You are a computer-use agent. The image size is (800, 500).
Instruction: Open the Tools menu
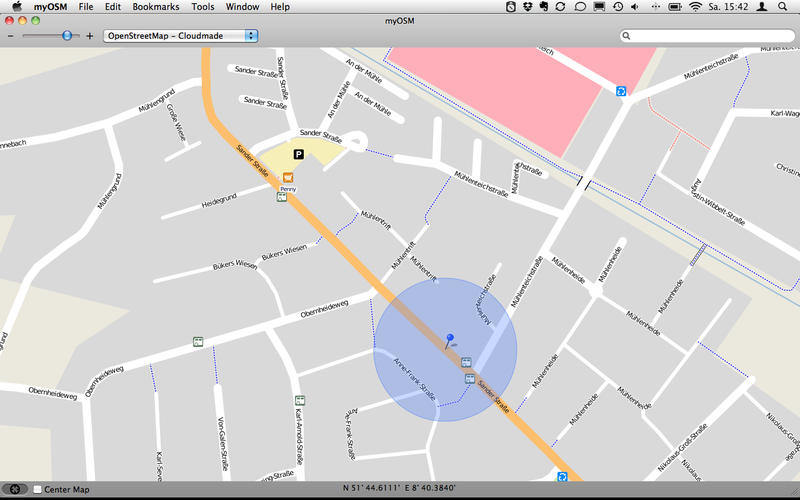pyautogui.click(x=203, y=7)
